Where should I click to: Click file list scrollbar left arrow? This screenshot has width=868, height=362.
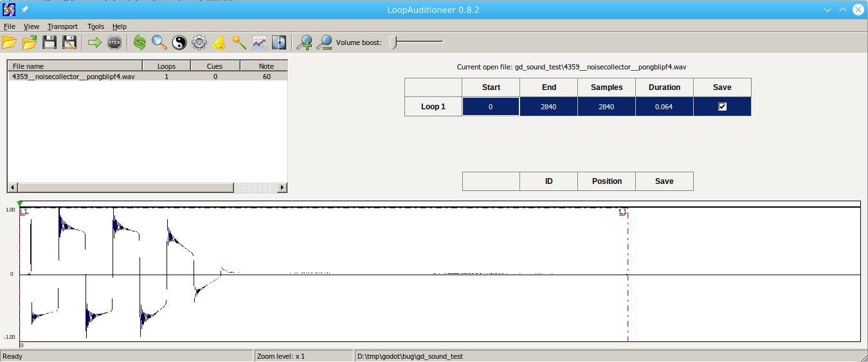tap(12, 187)
